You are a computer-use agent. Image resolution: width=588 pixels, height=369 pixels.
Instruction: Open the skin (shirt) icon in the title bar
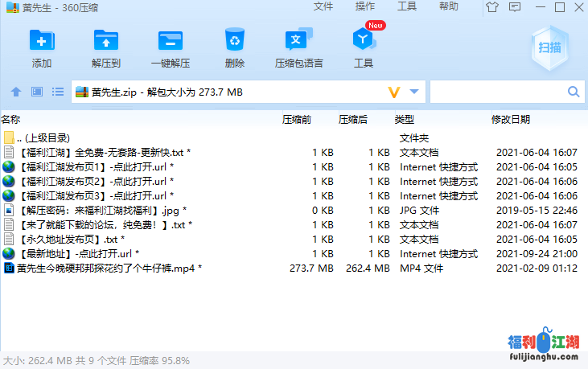coord(493,7)
